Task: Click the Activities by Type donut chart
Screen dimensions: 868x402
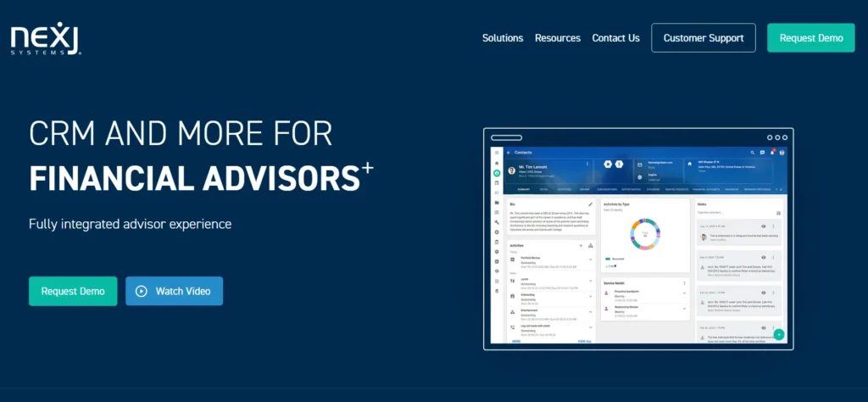Action: point(645,234)
